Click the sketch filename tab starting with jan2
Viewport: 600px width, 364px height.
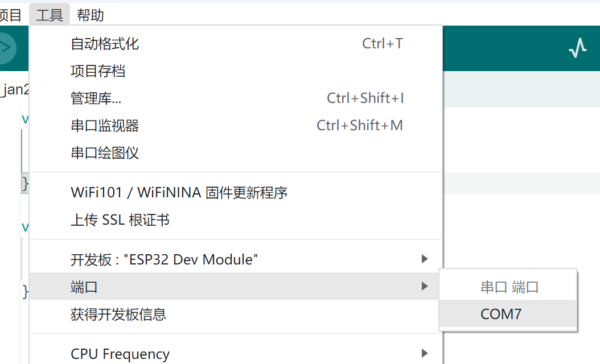[x=14, y=89]
